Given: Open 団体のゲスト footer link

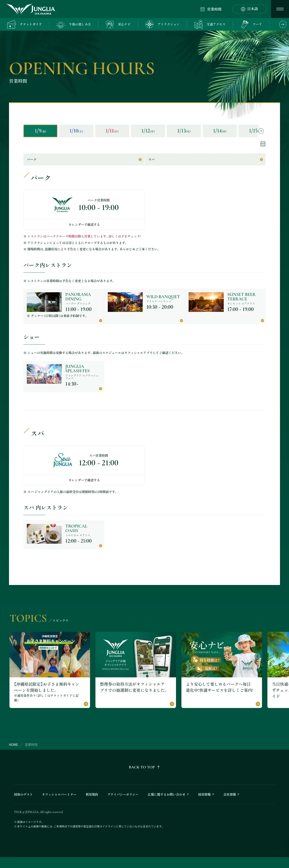Looking at the screenshot, I should (23, 794).
